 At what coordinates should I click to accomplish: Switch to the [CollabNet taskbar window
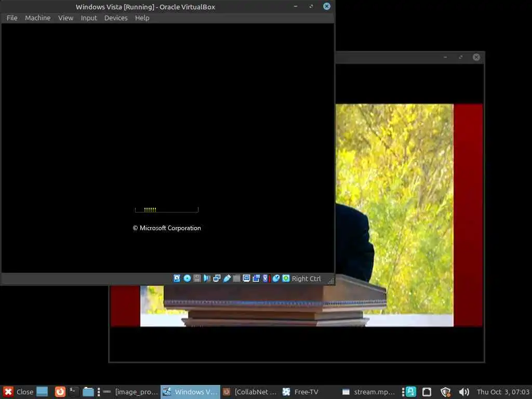pos(250,392)
